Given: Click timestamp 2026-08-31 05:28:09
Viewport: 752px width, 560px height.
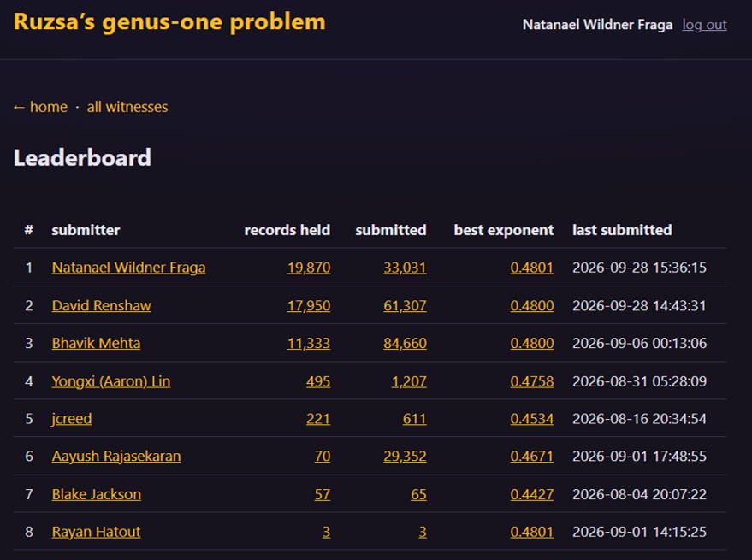Looking at the screenshot, I should [x=639, y=381].
